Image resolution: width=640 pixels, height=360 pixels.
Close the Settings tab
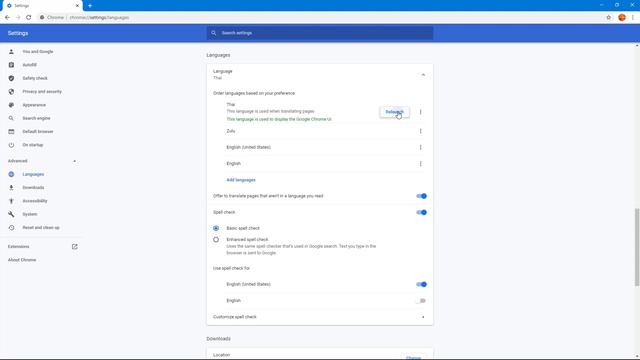[x=77, y=6]
